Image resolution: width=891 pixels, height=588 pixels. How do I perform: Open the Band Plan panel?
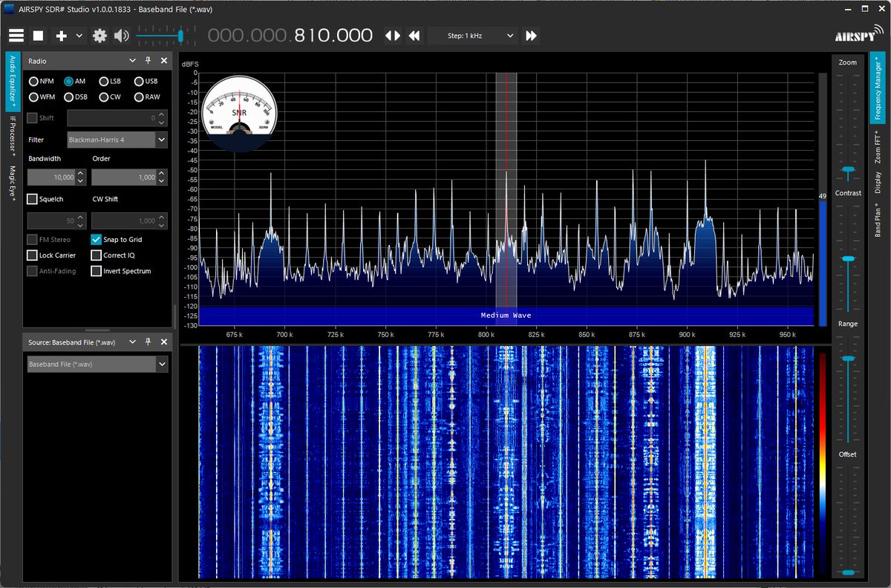point(878,219)
